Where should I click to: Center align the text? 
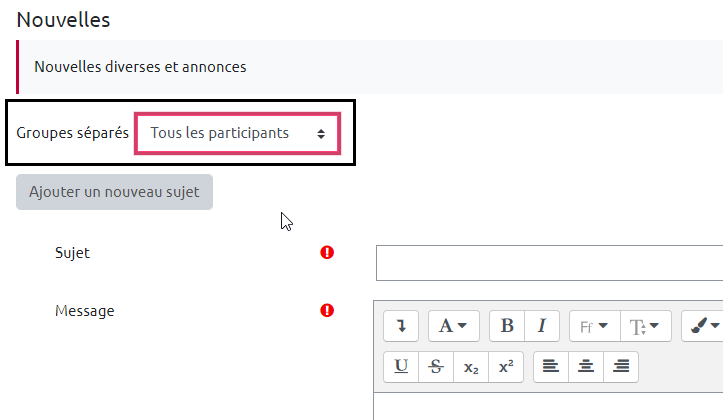(x=586, y=367)
